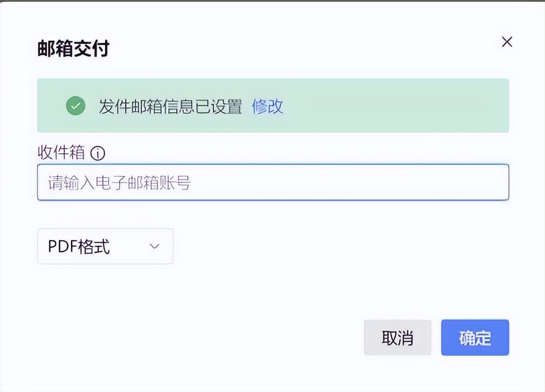Close the 邮箱交付 dialog with X

coord(507,42)
